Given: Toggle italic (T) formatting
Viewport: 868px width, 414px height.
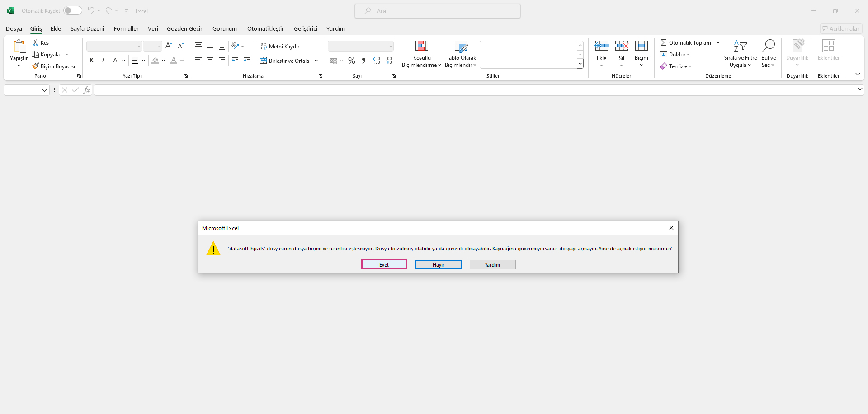Looking at the screenshot, I should click(103, 61).
